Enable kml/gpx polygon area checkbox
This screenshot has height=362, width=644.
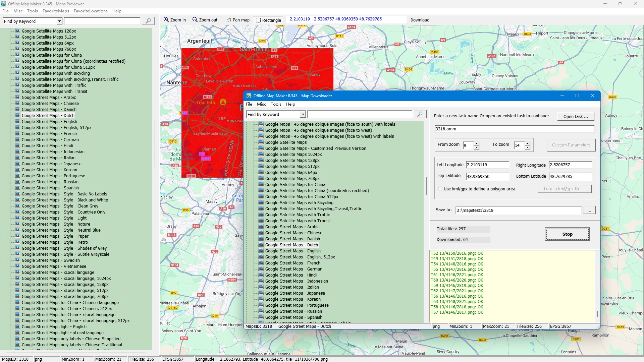[x=440, y=189]
